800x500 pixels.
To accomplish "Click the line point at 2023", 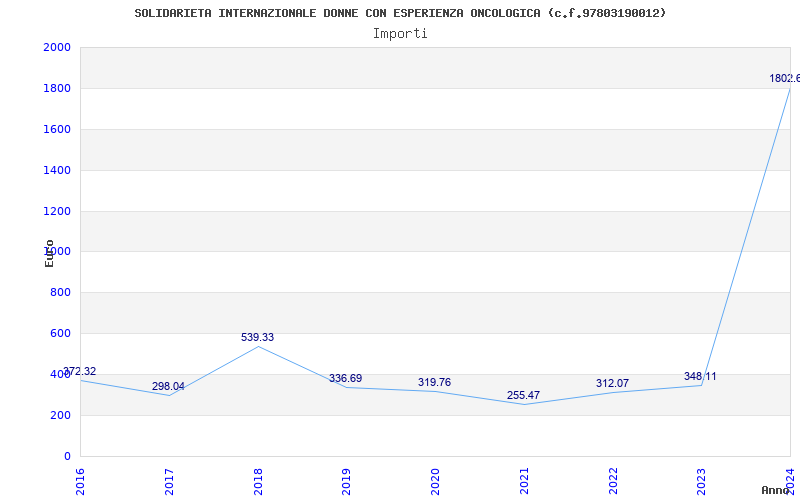I will [702, 385].
